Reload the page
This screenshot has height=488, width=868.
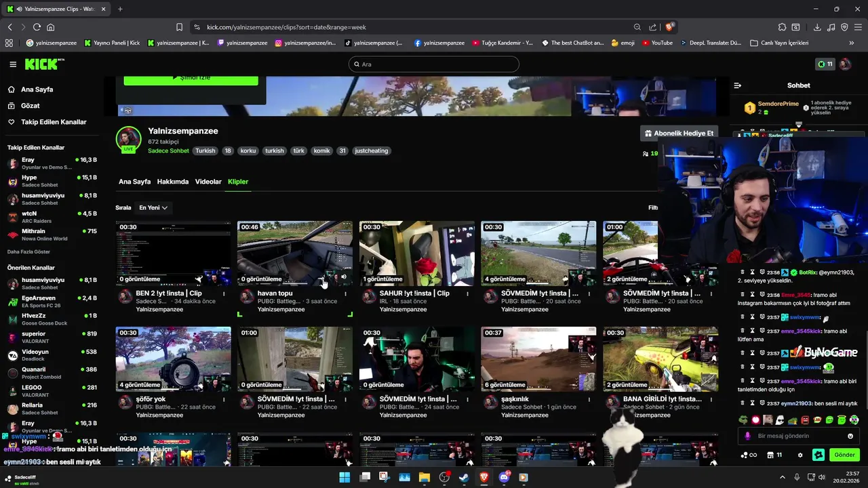click(x=37, y=27)
